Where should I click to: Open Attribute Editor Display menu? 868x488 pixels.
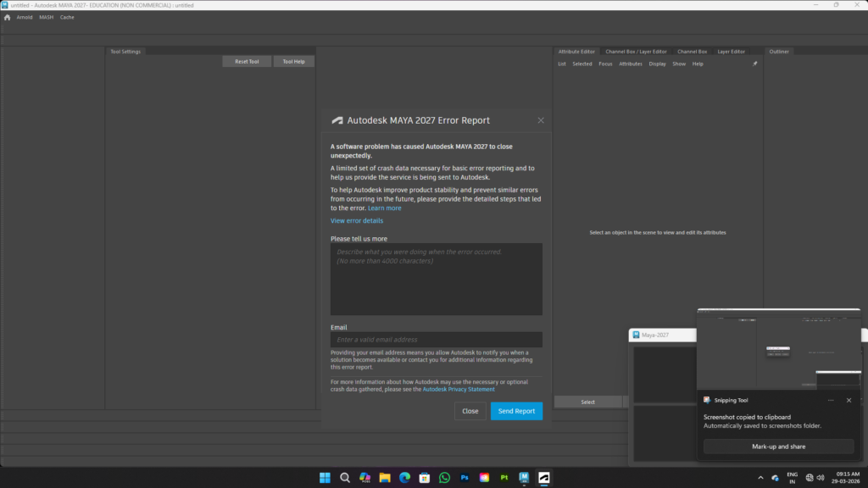[657, 64]
